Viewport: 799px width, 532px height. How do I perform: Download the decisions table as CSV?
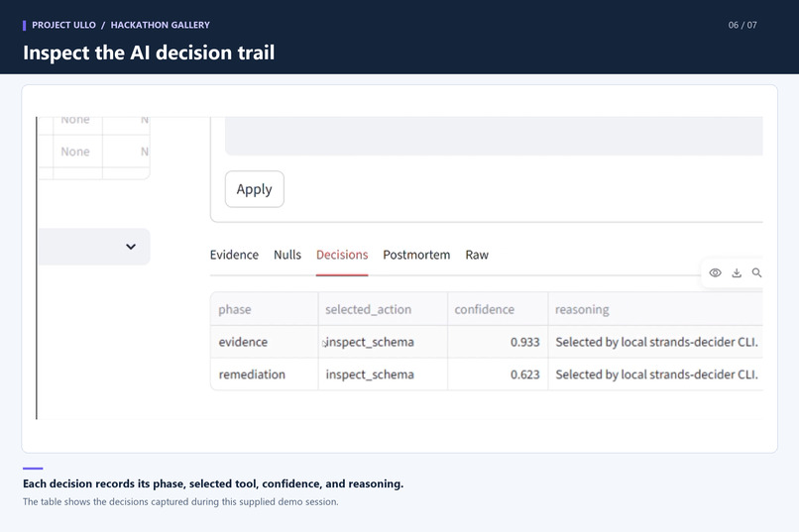tap(737, 272)
